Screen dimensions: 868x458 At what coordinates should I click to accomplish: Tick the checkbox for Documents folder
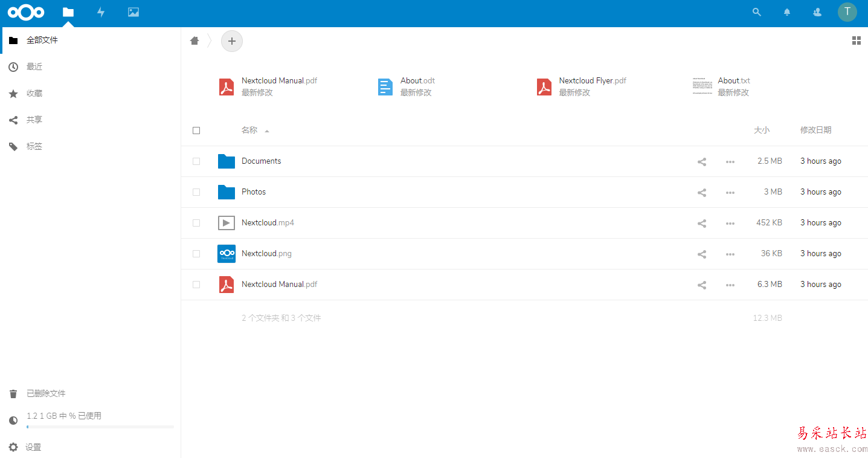coord(196,161)
